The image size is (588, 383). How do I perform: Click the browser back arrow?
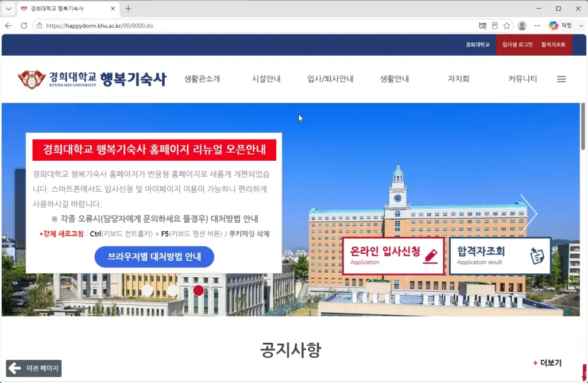pyautogui.click(x=8, y=25)
